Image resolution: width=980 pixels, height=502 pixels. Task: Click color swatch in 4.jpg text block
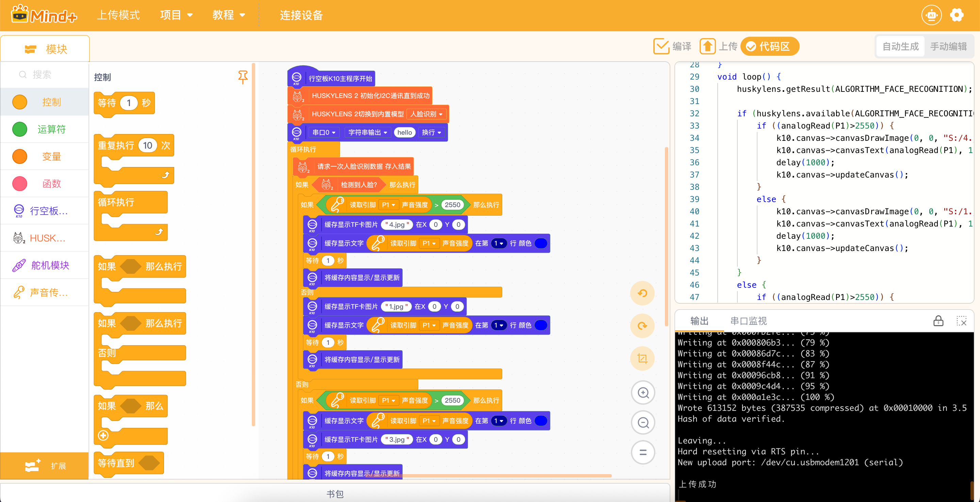(541, 244)
